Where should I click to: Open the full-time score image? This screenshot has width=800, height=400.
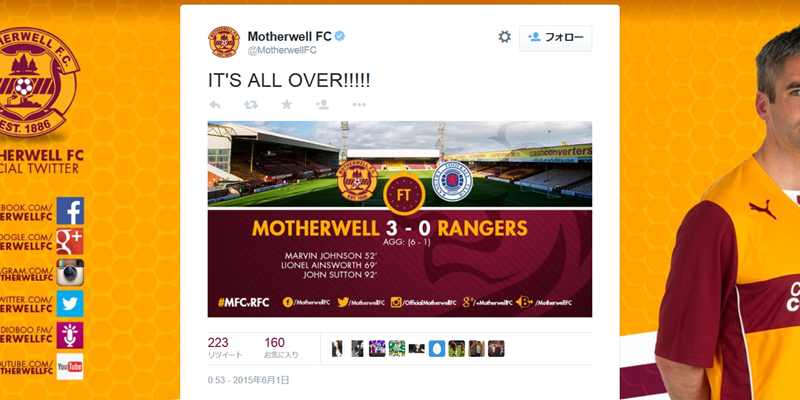pos(399,219)
